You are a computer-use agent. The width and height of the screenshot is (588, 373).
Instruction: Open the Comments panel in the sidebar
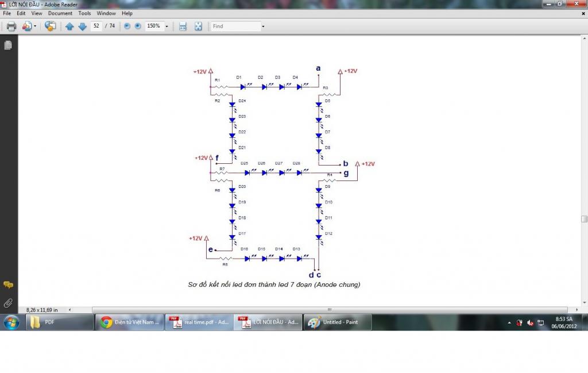coord(8,285)
